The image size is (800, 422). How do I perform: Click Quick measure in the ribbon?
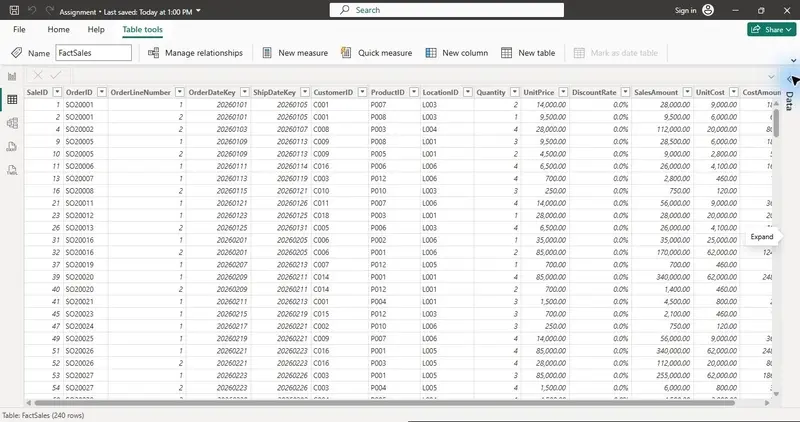[377, 53]
